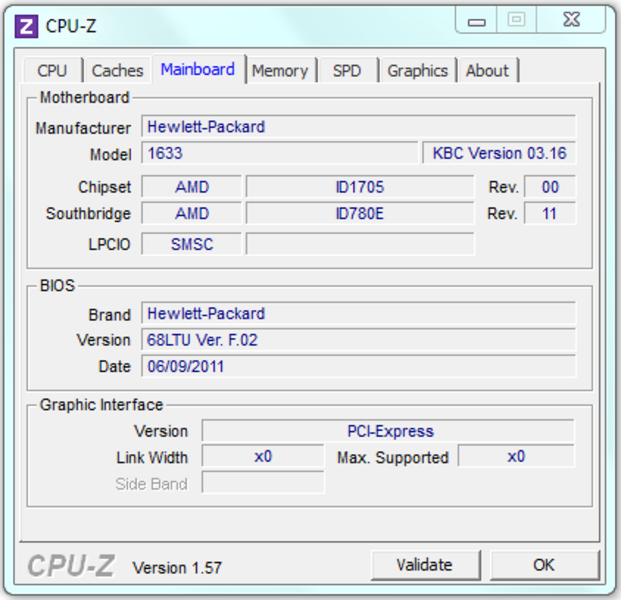The width and height of the screenshot is (621, 600).
Task: Click the empty LPCIO model field
Action: coord(360,244)
